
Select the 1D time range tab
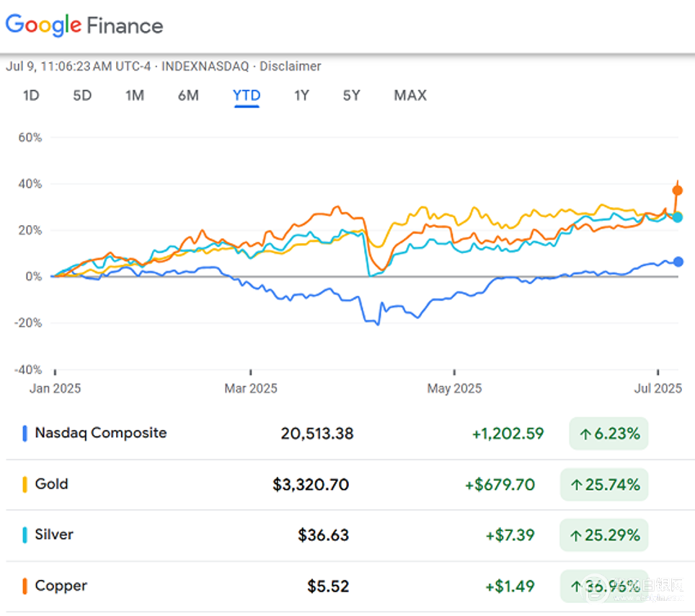point(31,95)
